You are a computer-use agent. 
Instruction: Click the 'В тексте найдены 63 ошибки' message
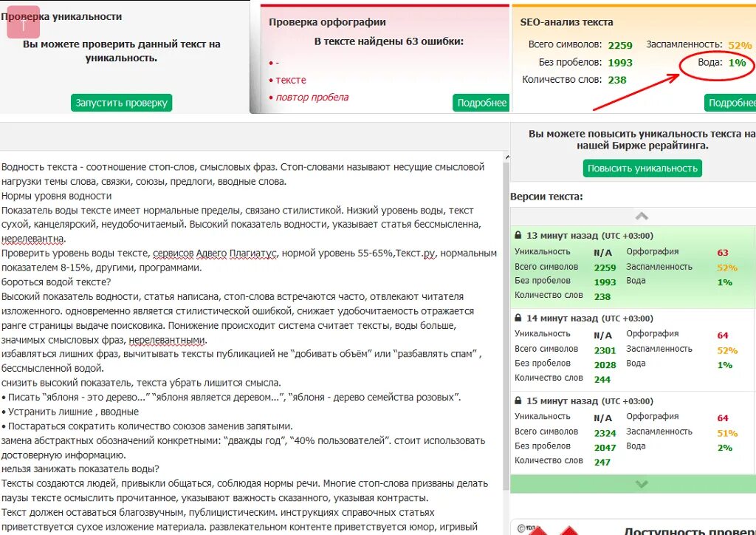click(x=388, y=41)
